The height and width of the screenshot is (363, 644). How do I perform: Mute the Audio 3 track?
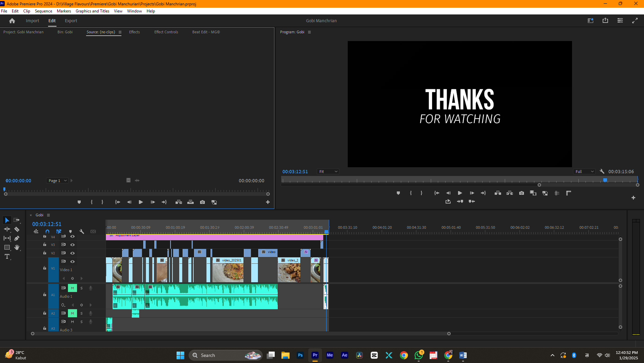tap(72, 322)
